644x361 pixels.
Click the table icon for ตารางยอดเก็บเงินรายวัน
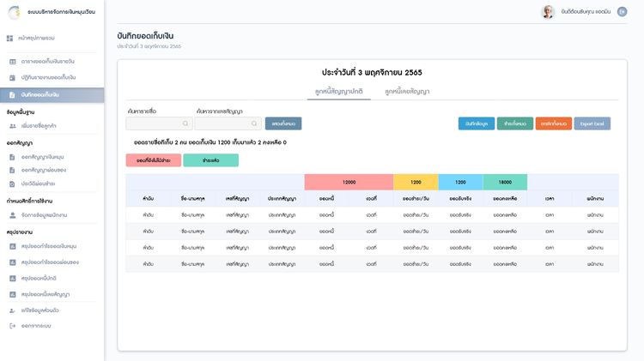(x=12, y=62)
